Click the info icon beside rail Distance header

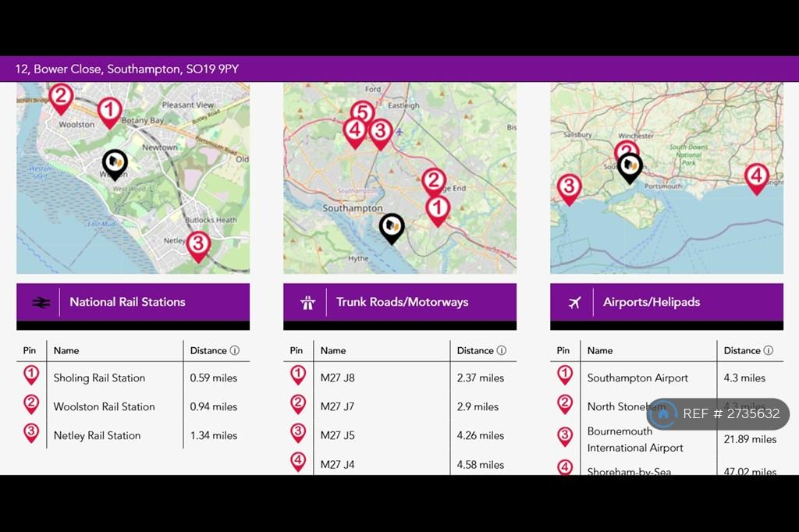point(235,350)
